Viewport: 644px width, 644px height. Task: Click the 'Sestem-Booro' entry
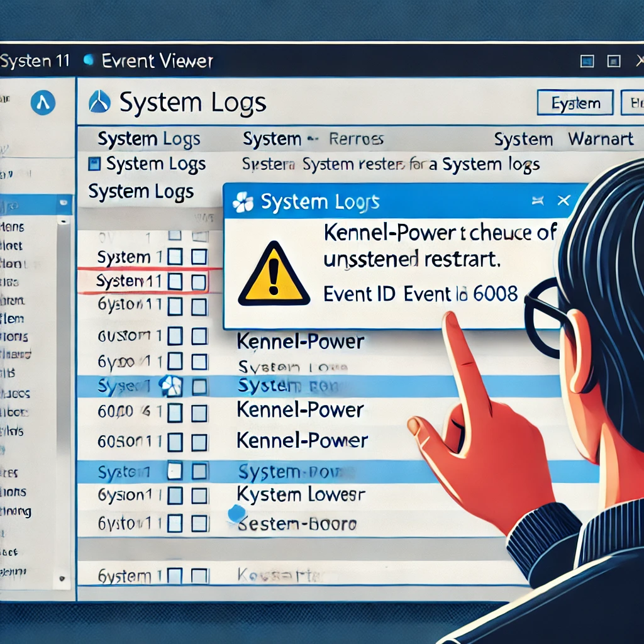297,524
